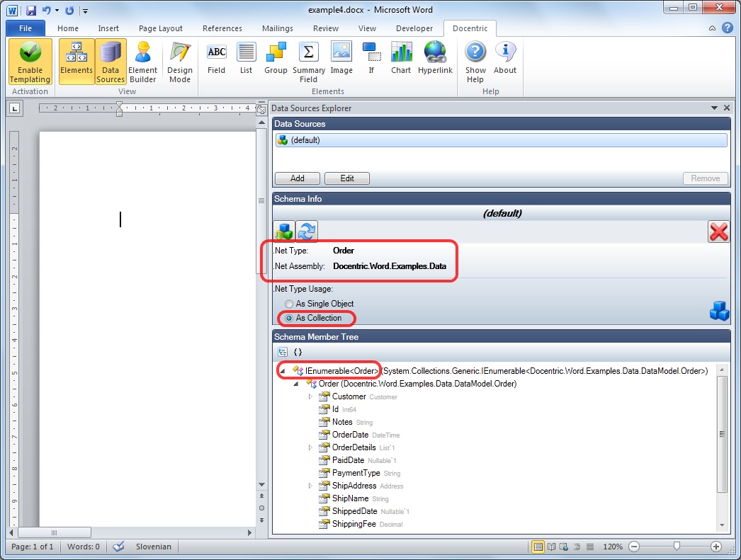741x560 pixels.
Task: Click the Word help question mark icon
Action: pos(728,28)
